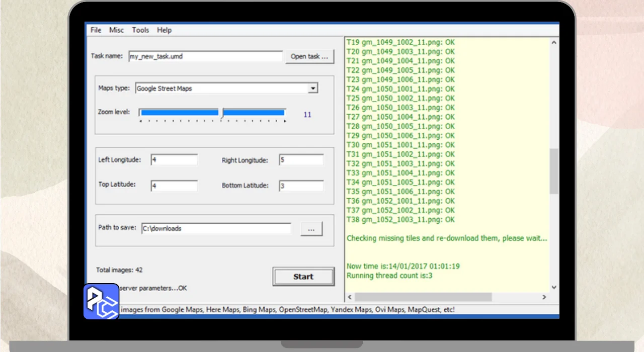
Task: Click the 'Running thread count is:3' line
Action: [x=389, y=276]
